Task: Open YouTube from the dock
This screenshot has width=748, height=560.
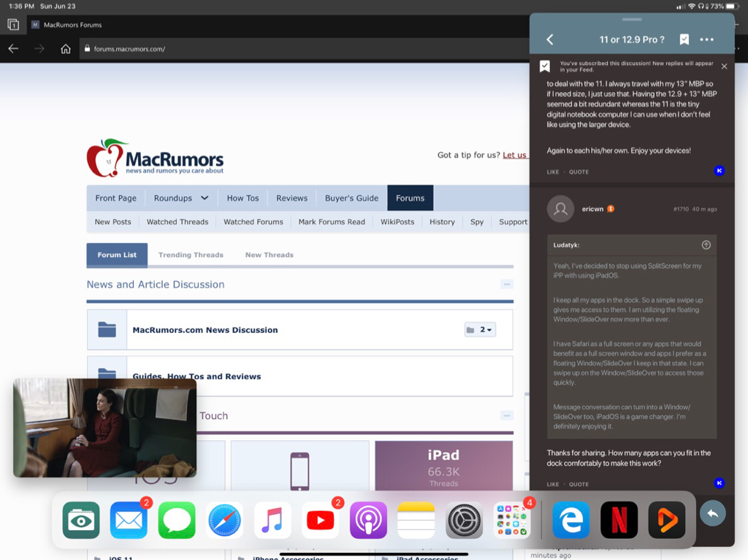Action: coord(321,520)
